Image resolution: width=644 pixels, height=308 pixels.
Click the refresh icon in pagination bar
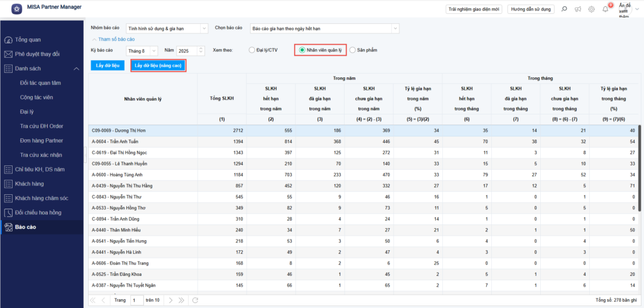196,300
